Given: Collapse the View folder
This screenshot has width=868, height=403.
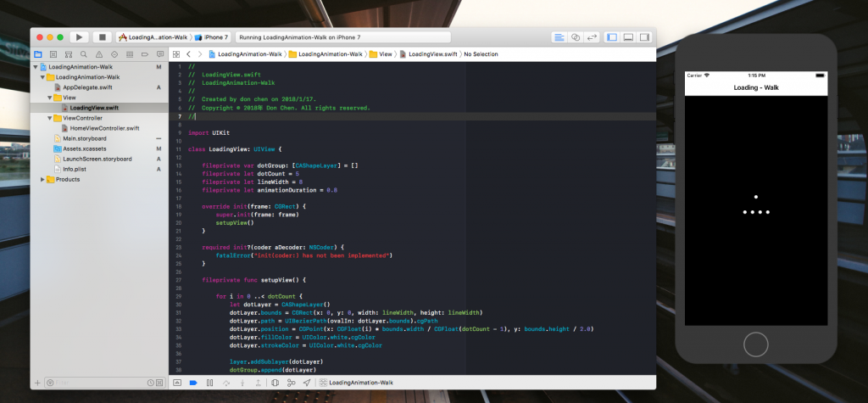Looking at the screenshot, I should coord(50,98).
